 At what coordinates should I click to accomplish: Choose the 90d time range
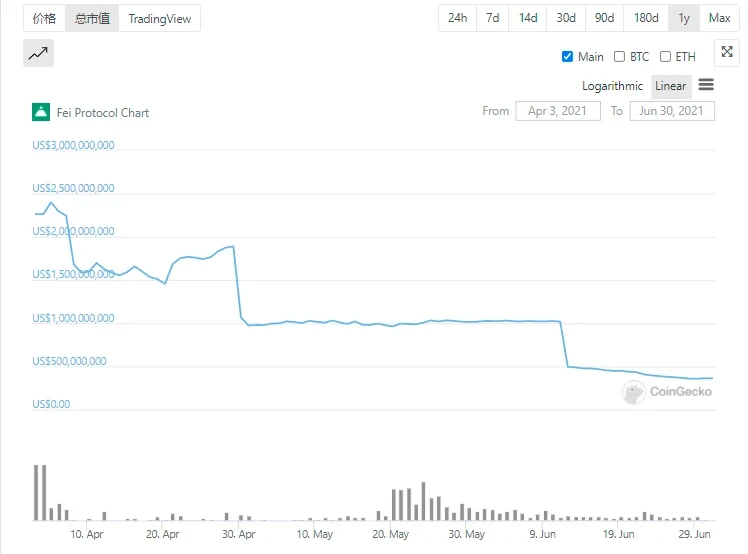click(x=604, y=18)
